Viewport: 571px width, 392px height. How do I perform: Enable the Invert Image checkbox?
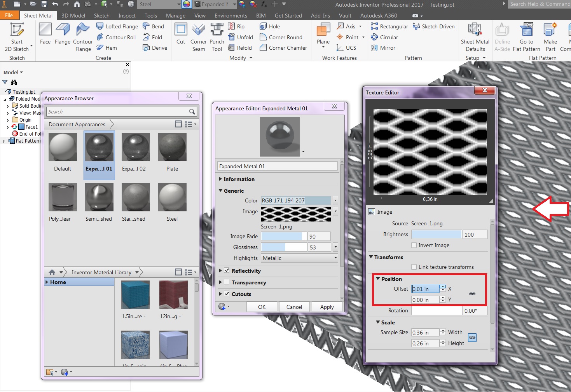point(414,245)
